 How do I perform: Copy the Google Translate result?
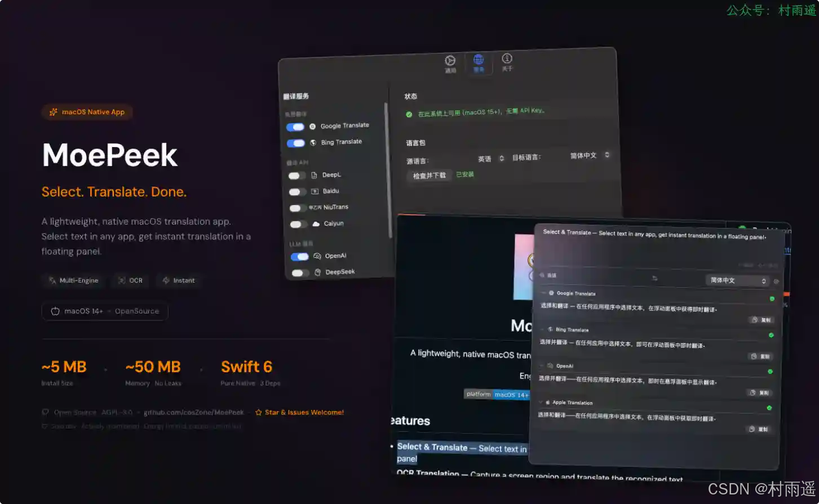coord(762,320)
